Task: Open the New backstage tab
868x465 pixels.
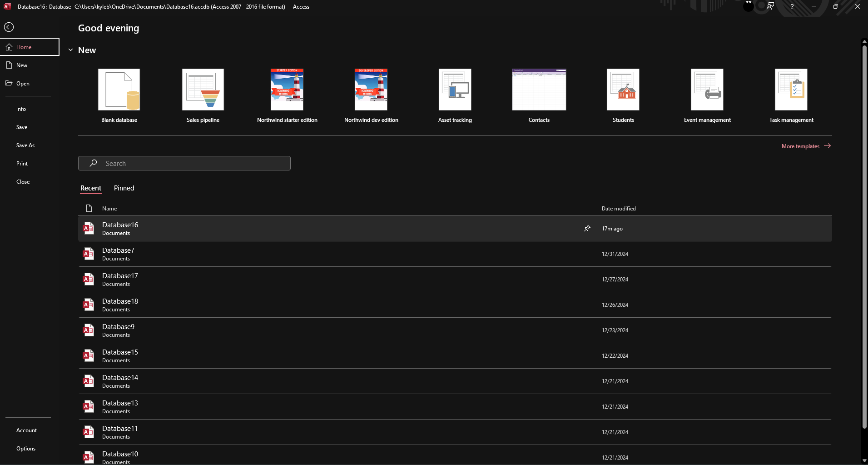Action: tap(30, 65)
